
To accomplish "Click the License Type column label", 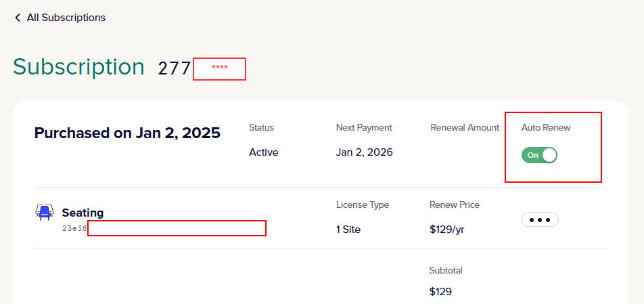I will 362,204.
